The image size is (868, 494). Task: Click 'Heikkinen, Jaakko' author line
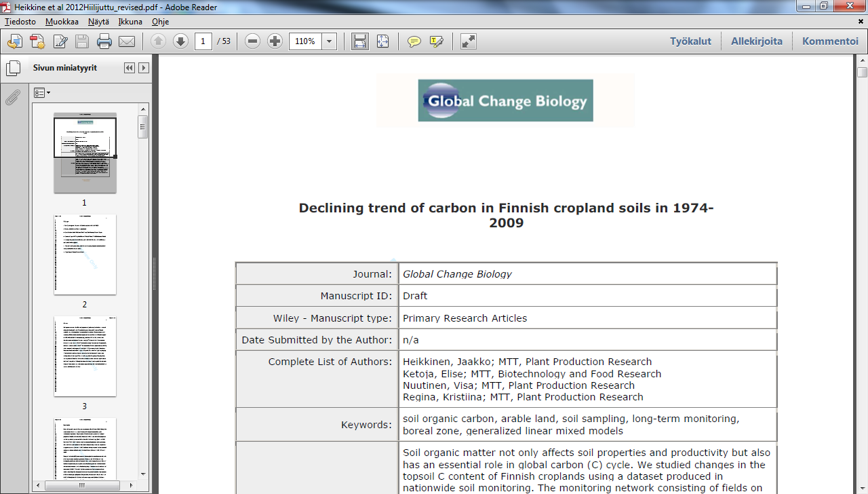[527, 362]
